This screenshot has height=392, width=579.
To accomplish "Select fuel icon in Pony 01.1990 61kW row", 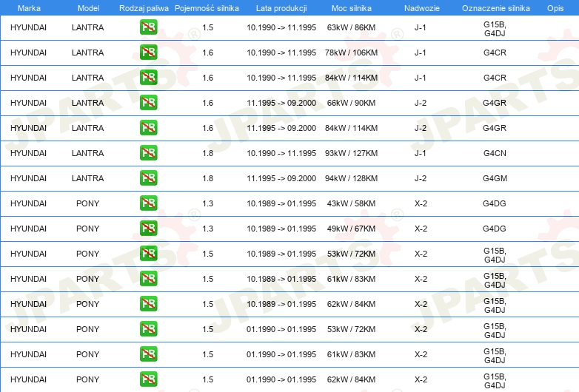I will (148, 354).
